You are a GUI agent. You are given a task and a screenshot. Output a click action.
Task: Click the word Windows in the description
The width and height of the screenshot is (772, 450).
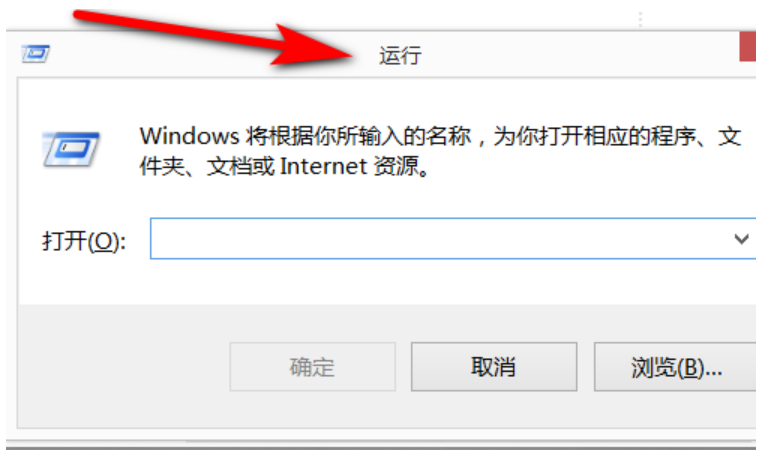189,136
